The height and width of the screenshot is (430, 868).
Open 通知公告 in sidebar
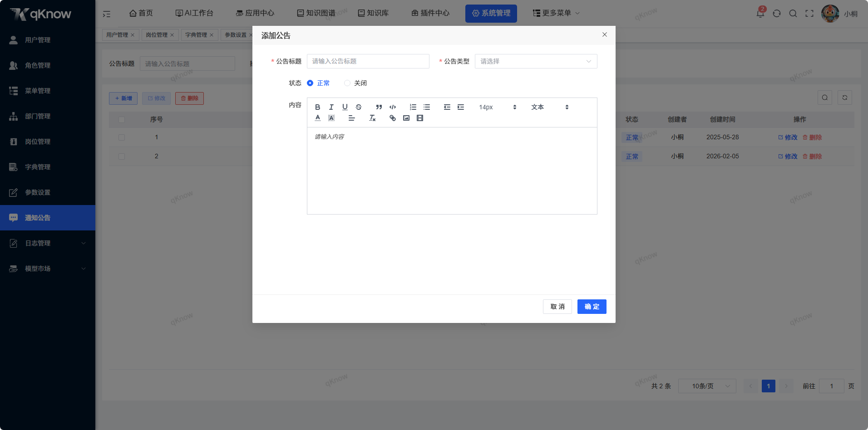[48, 218]
